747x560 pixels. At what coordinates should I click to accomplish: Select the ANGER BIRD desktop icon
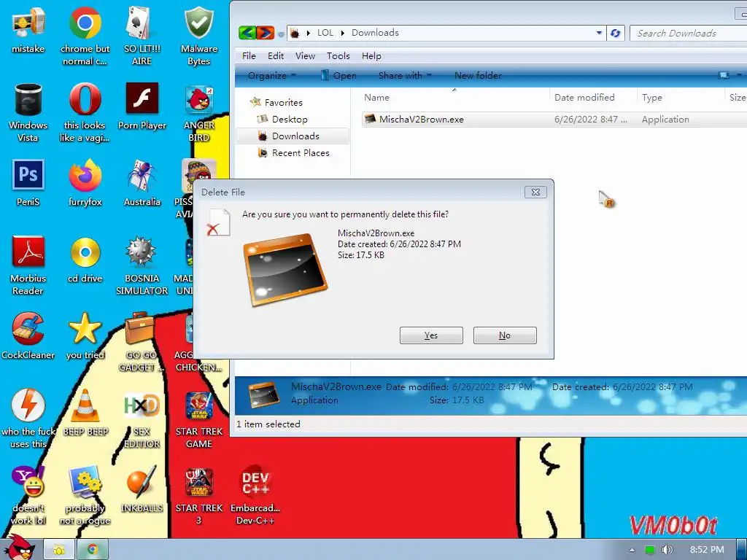(198, 112)
